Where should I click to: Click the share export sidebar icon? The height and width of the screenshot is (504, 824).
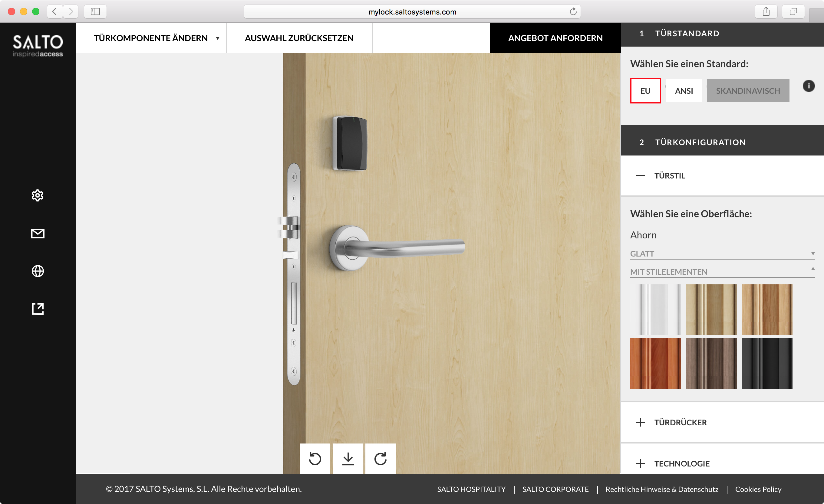tap(38, 309)
